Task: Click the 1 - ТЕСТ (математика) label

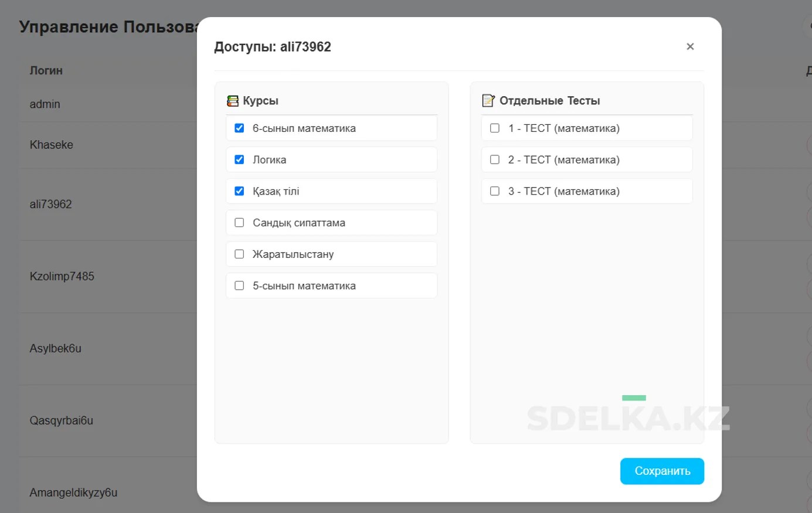Action: click(564, 128)
